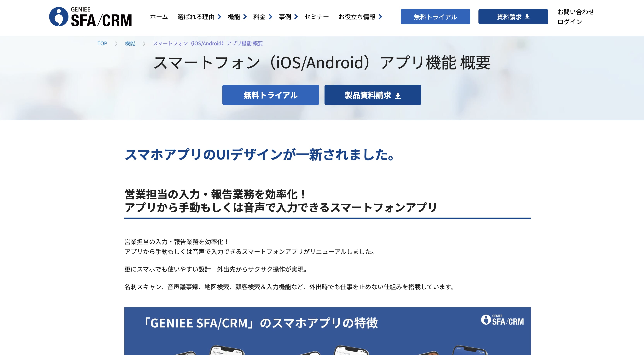
Task: Click header 資料請求 button
Action: pos(513,17)
